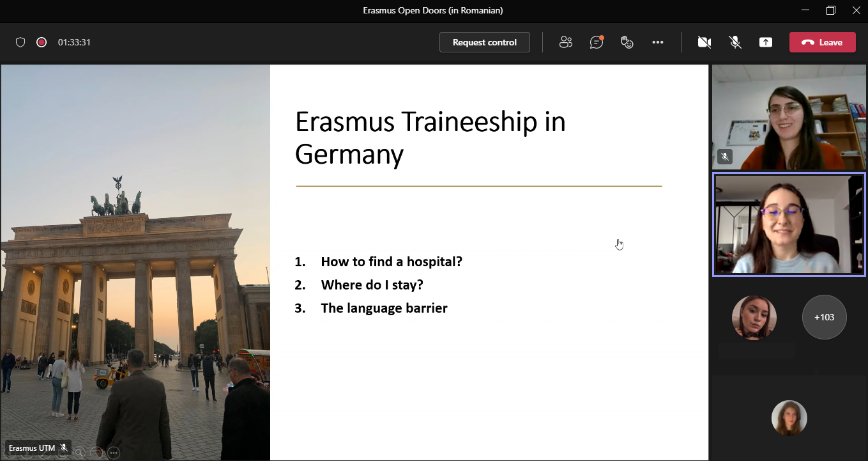Image resolution: width=868 pixels, height=461 pixels.
Task: Open the participants panel
Action: tap(565, 42)
